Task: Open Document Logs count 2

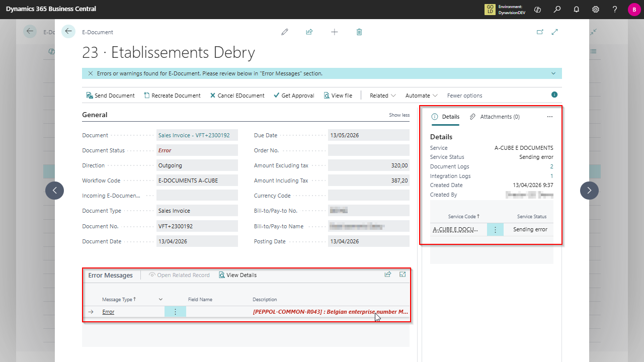Action: click(x=551, y=166)
